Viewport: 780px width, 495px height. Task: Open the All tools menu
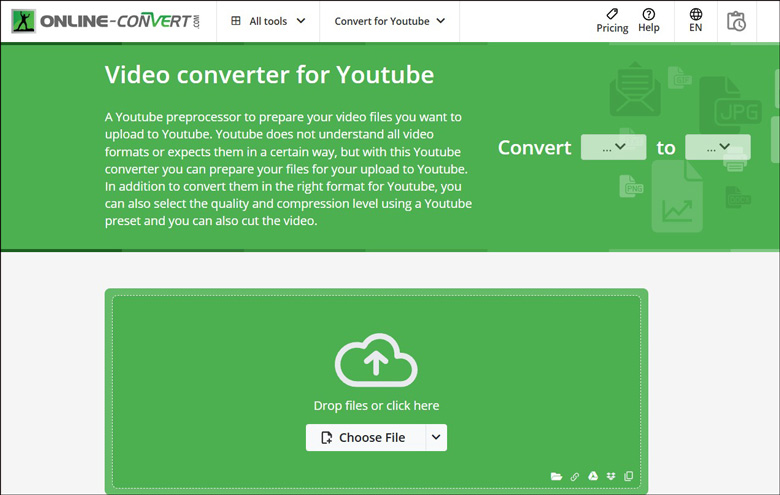point(268,21)
